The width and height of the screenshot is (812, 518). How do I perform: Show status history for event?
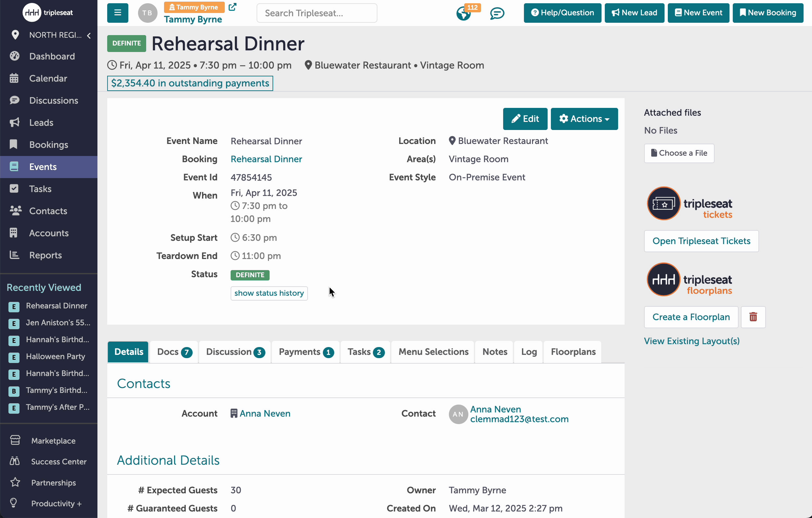[269, 293]
